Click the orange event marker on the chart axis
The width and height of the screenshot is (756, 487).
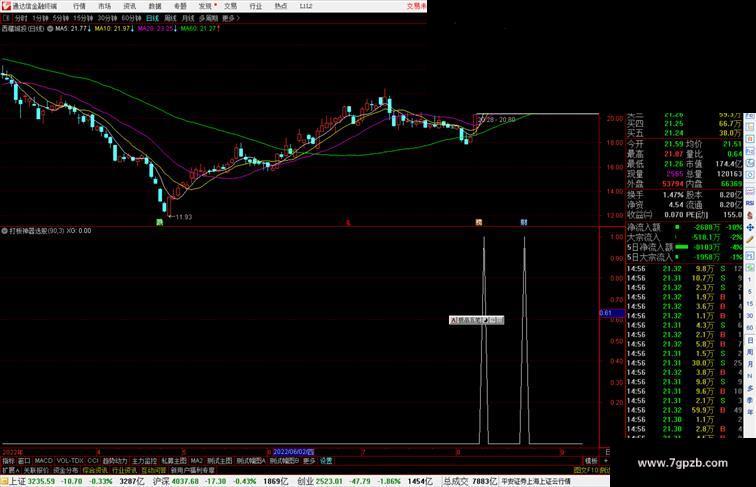point(478,222)
